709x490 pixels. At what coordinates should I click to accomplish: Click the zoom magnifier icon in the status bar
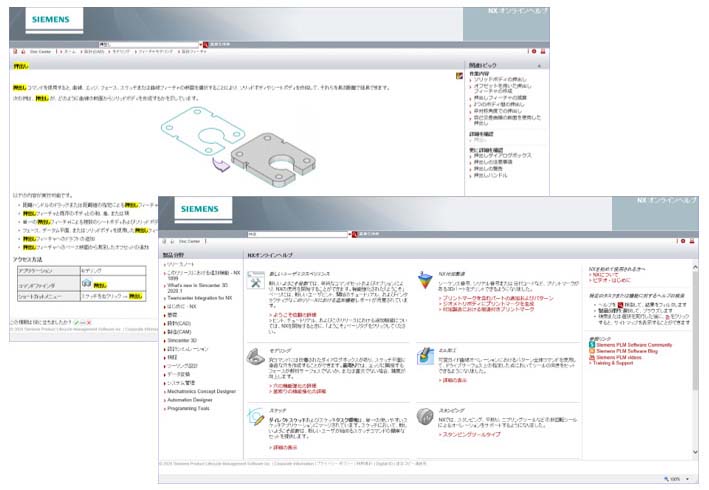point(666,479)
